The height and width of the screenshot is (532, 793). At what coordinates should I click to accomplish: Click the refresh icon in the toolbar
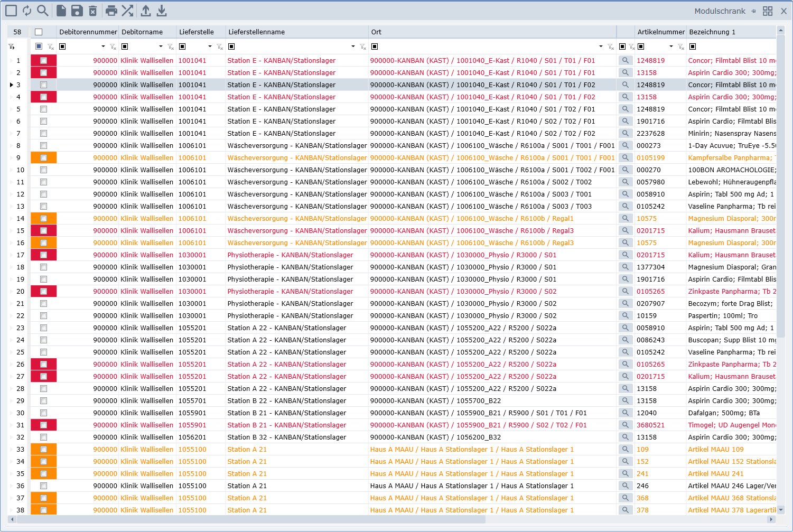tap(27, 11)
